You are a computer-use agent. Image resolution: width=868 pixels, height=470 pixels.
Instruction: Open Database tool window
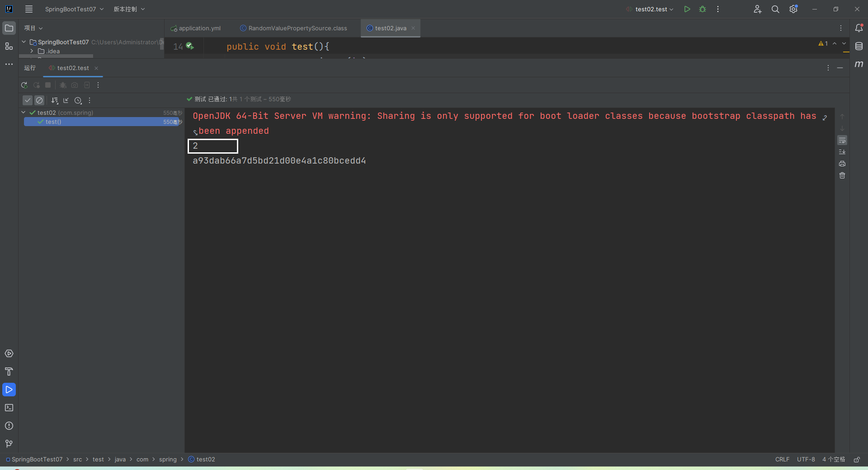point(859,46)
